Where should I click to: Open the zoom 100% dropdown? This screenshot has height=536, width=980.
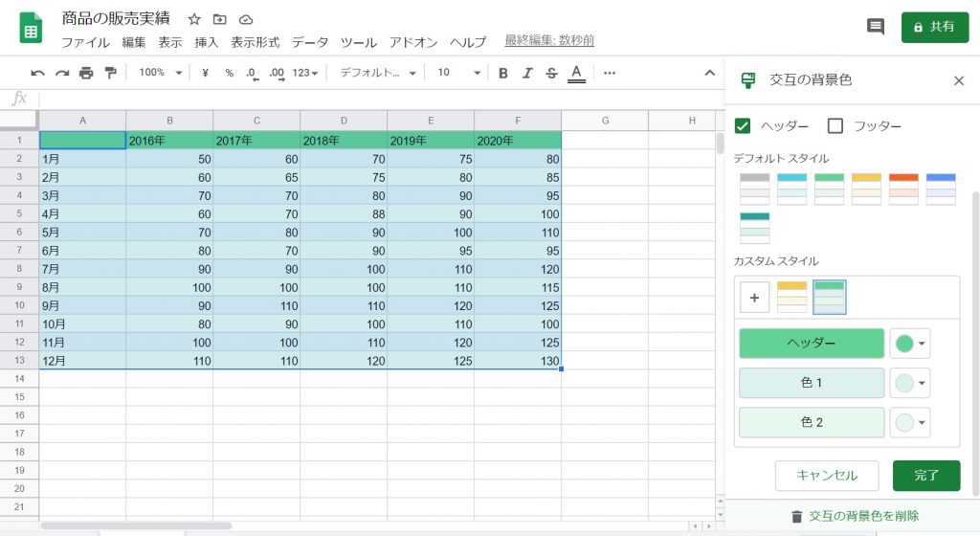(161, 73)
